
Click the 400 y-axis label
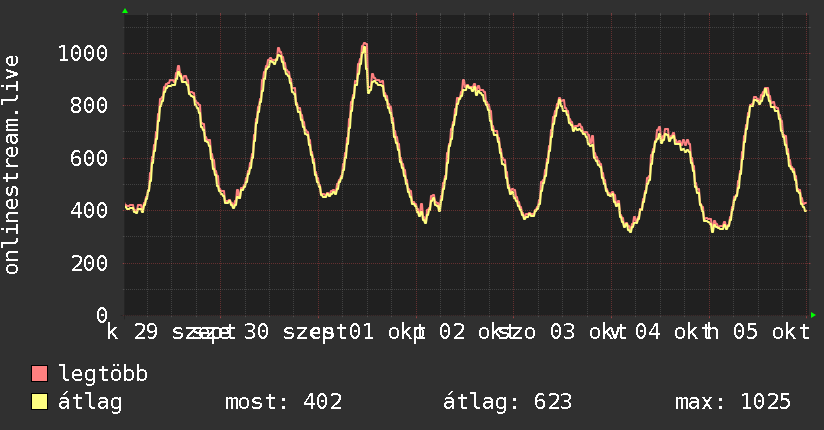[89, 210]
